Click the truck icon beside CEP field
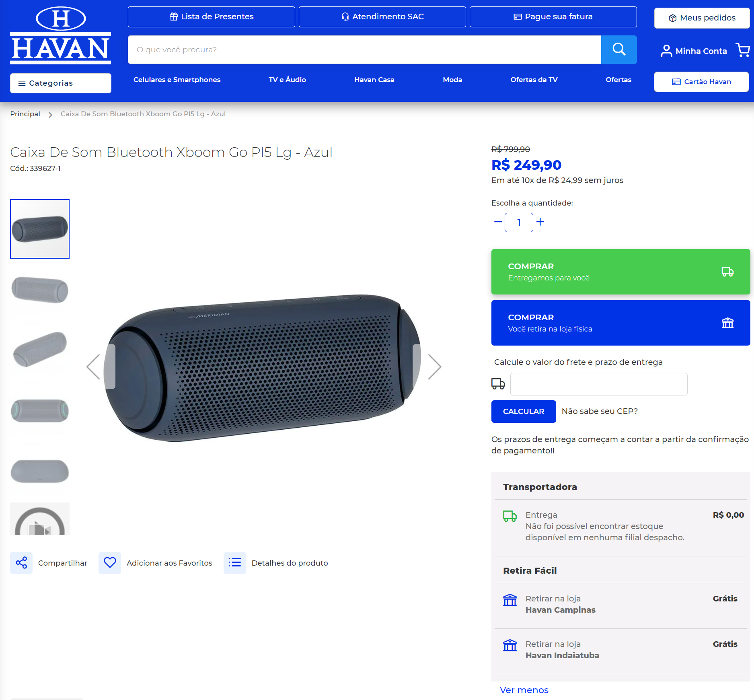Image resolution: width=754 pixels, height=700 pixels. [x=498, y=384]
